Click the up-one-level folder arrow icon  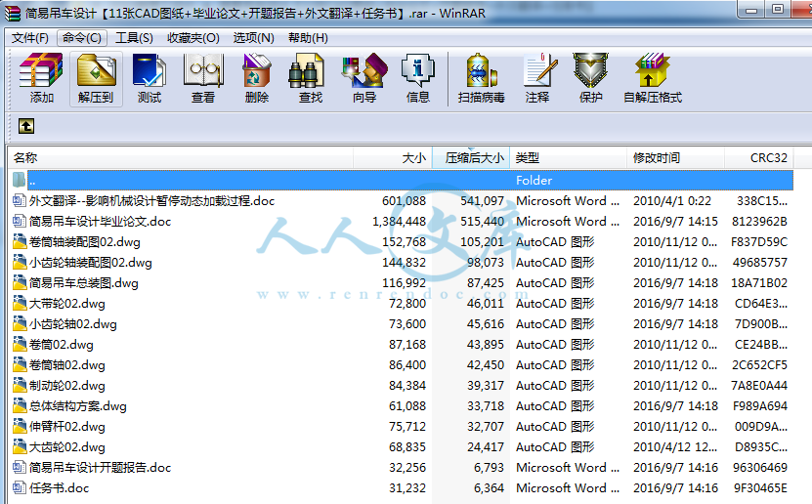point(25,126)
